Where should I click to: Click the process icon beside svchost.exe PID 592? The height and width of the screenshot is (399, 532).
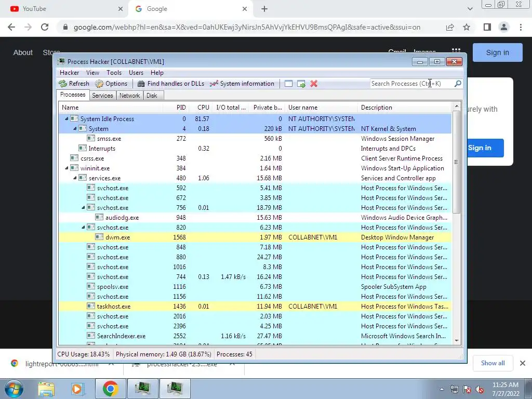pos(90,188)
